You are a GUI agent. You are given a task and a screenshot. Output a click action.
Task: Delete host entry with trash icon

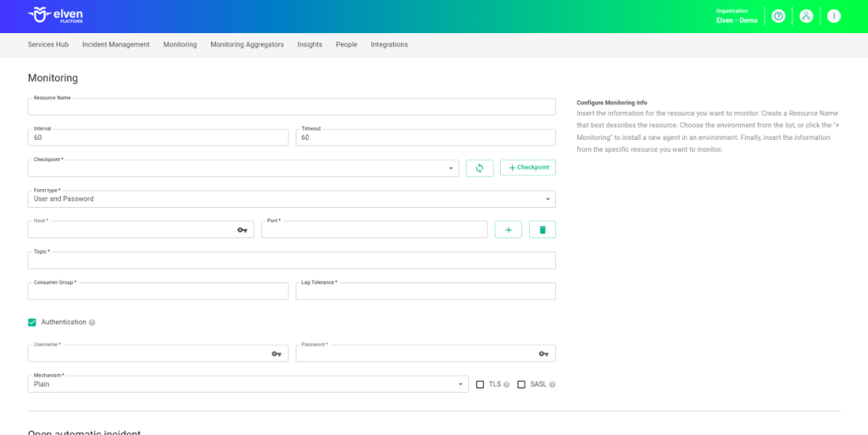coord(542,230)
